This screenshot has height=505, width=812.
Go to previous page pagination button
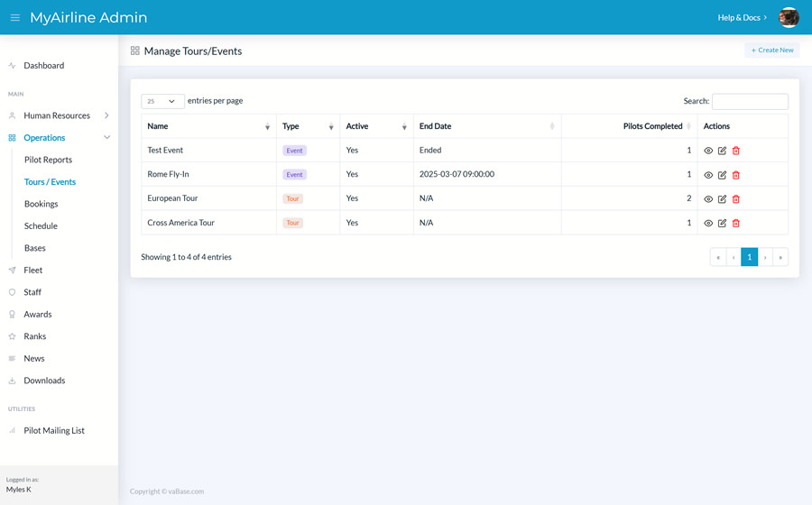coord(734,257)
